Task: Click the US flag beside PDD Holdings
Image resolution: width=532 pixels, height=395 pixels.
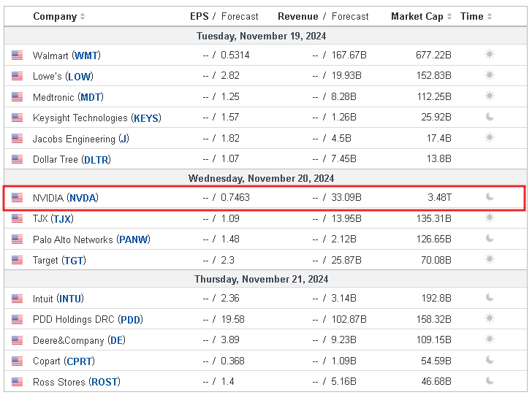Action: pos(17,319)
